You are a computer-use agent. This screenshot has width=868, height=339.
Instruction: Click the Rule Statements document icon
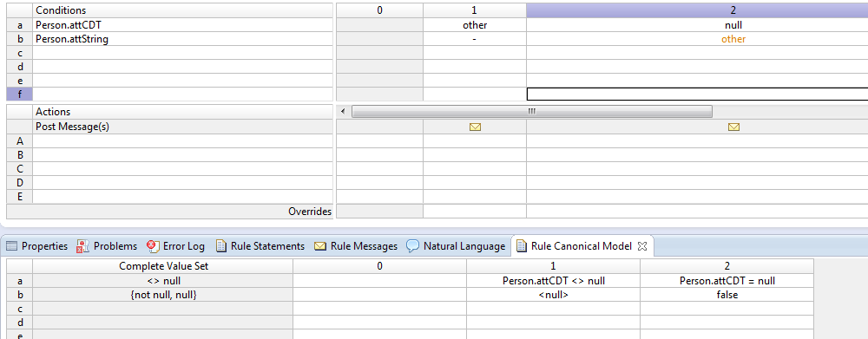(x=221, y=246)
